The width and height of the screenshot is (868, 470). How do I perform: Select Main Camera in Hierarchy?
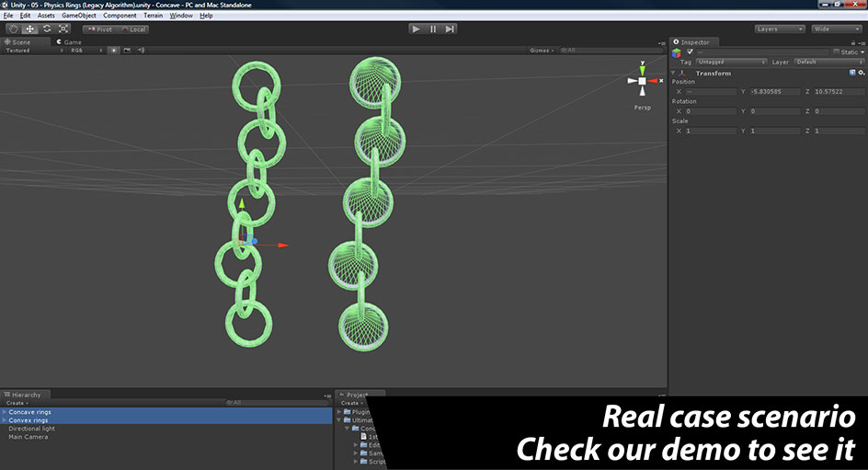click(29, 437)
